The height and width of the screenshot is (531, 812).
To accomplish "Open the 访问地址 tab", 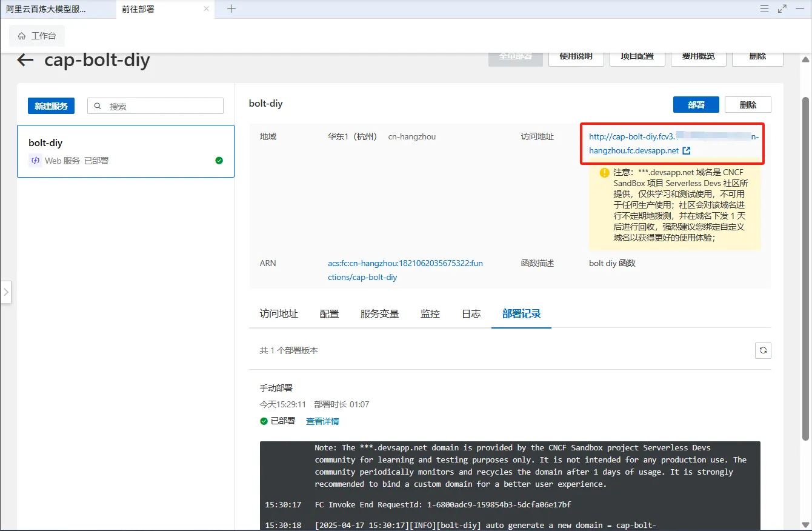I will click(x=279, y=313).
